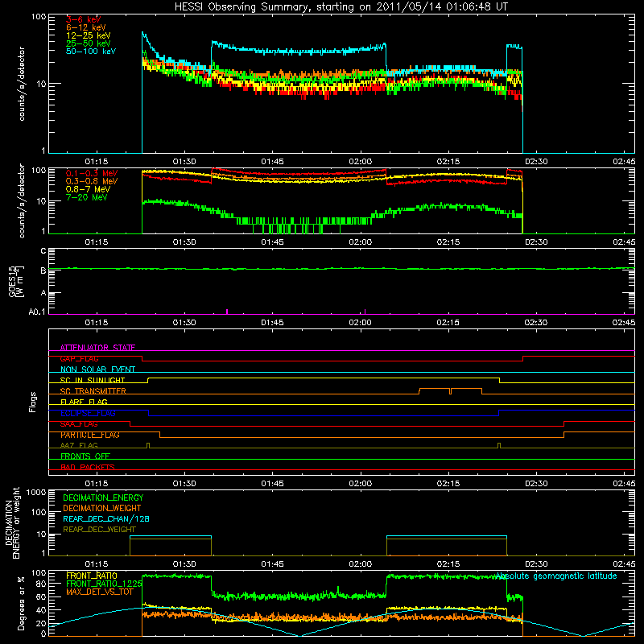Select the 6-12 keV legend label
The image size is (644, 644).
(86, 27)
